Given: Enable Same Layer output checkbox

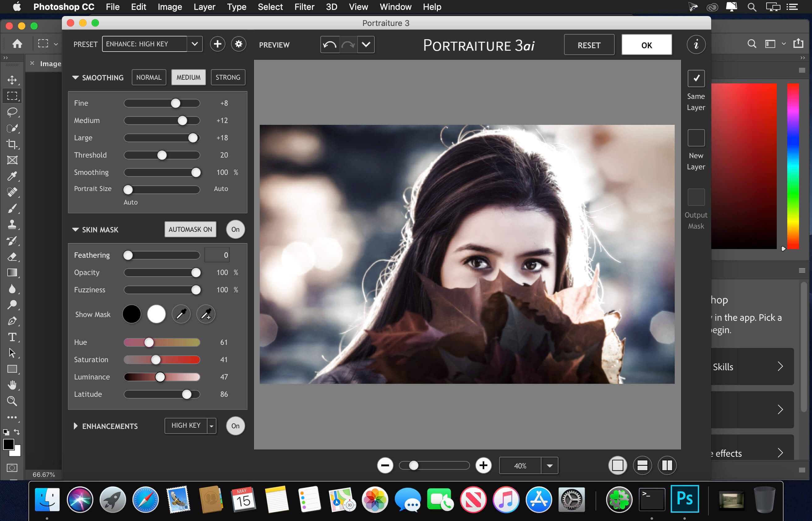Looking at the screenshot, I should coord(697,78).
